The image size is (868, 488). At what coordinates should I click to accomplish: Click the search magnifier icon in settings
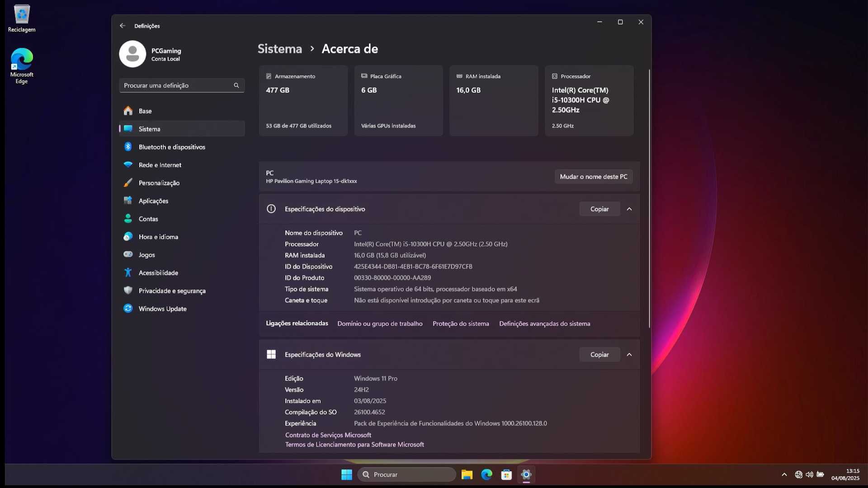click(x=236, y=85)
